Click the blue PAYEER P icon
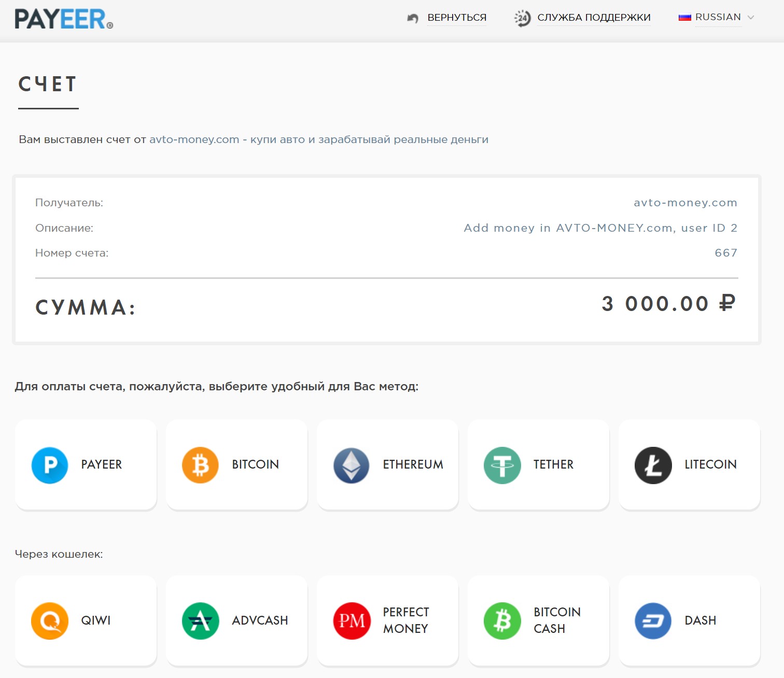The width and height of the screenshot is (784, 678). pyautogui.click(x=50, y=465)
